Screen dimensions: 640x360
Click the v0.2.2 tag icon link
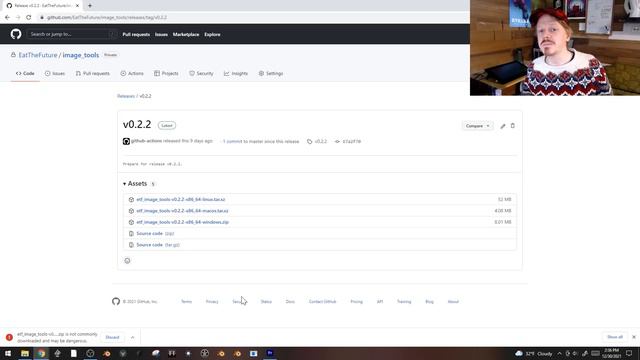(317, 142)
